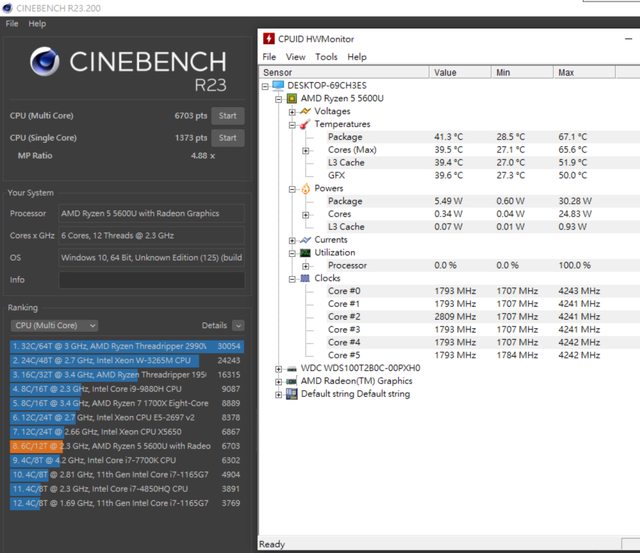Click the Info text field
The height and width of the screenshot is (553, 640).
coord(151,280)
